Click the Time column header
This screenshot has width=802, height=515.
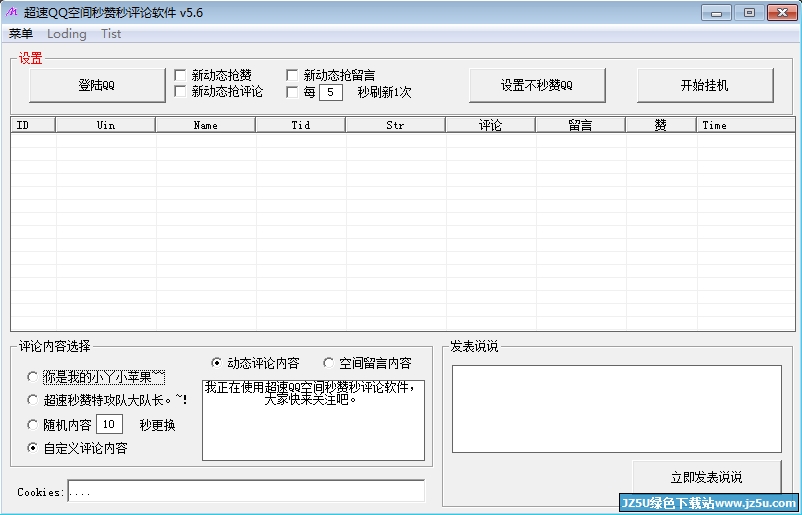(746, 125)
